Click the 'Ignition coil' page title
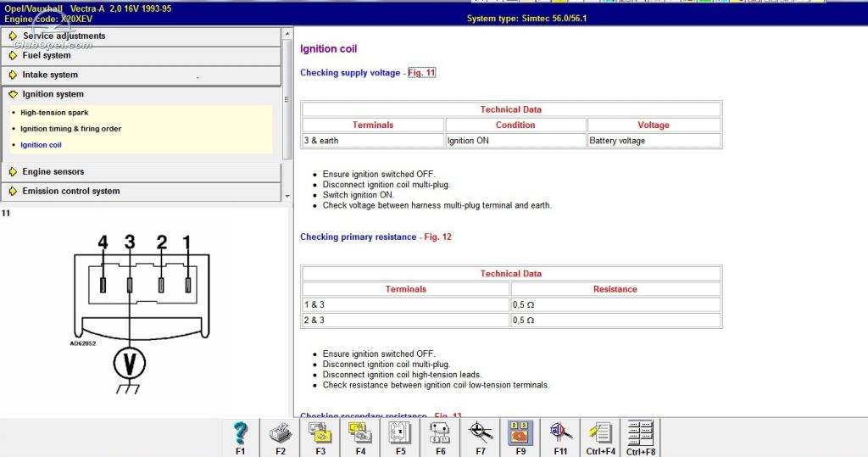Viewport: 868px width, 457px height. tap(328, 48)
